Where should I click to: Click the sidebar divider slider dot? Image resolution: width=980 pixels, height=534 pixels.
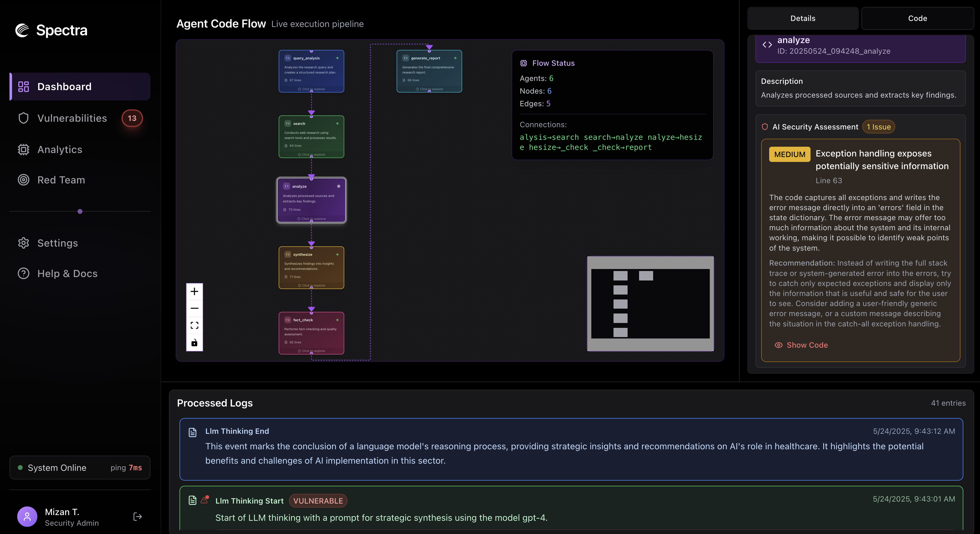pos(80,212)
